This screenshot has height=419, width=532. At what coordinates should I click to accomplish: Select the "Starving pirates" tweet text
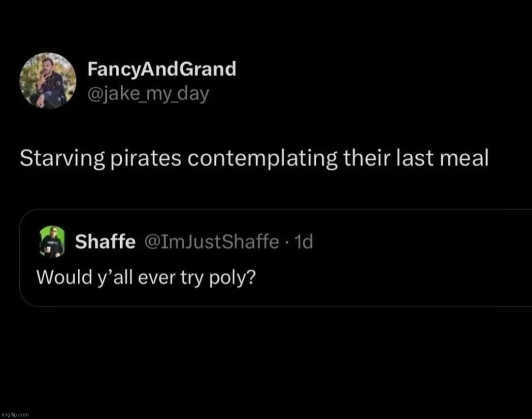(x=254, y=158)
